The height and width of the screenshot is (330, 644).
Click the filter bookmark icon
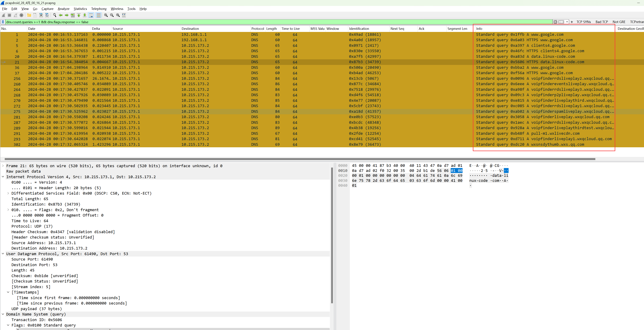(3, 22)
